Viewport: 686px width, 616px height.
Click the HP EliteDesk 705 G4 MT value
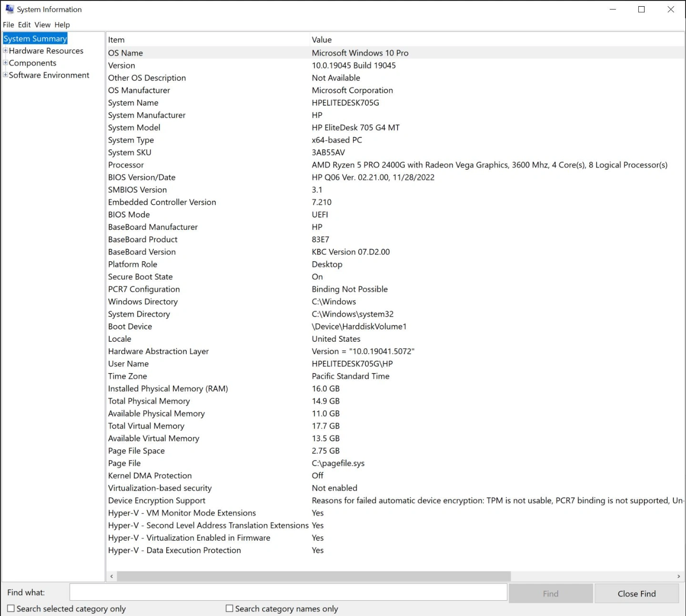click(356, 128)
